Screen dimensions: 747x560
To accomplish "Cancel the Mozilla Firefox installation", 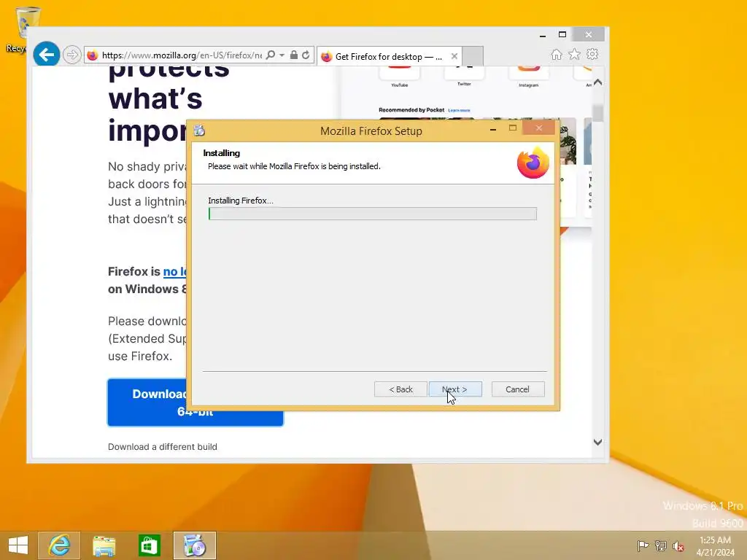I will point(518,389).
